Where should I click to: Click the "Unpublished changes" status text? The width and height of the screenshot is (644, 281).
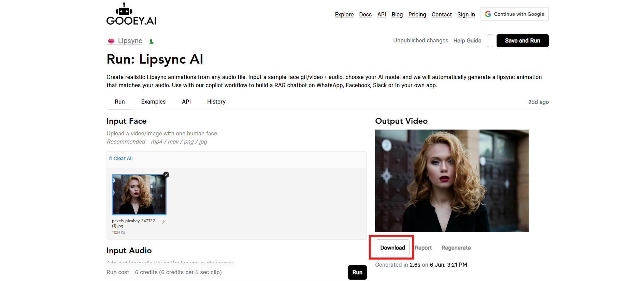420,41
